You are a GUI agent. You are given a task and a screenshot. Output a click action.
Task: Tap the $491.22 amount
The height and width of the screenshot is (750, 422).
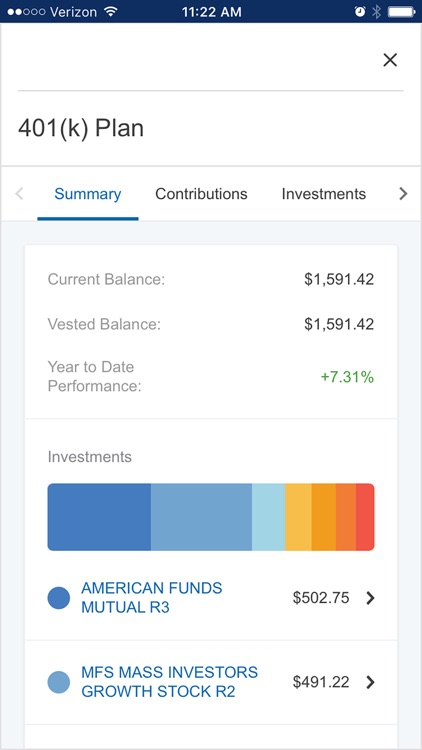point(321,682)
